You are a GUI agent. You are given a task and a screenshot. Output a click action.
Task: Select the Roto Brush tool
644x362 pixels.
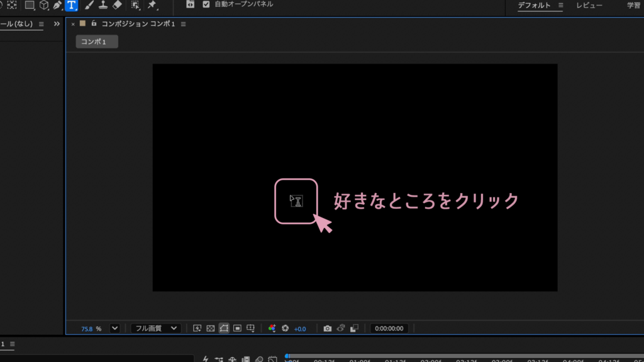[x=135, y=5]
